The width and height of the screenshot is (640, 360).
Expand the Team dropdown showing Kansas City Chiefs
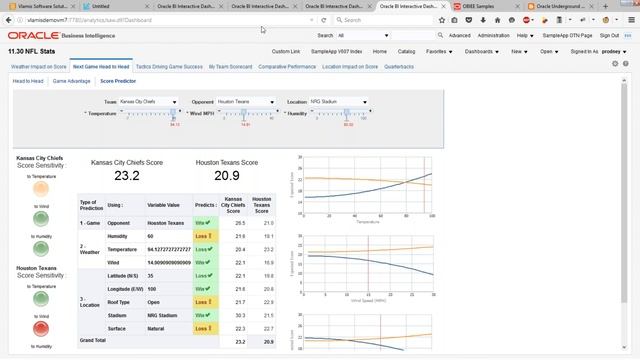[x=174, y=102]
